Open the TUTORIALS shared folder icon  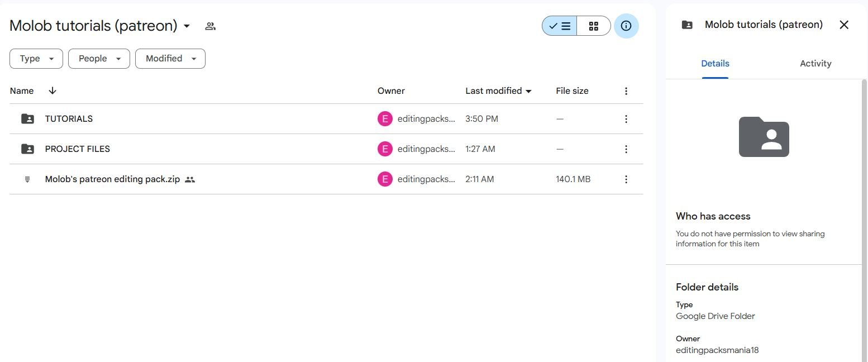27,119
